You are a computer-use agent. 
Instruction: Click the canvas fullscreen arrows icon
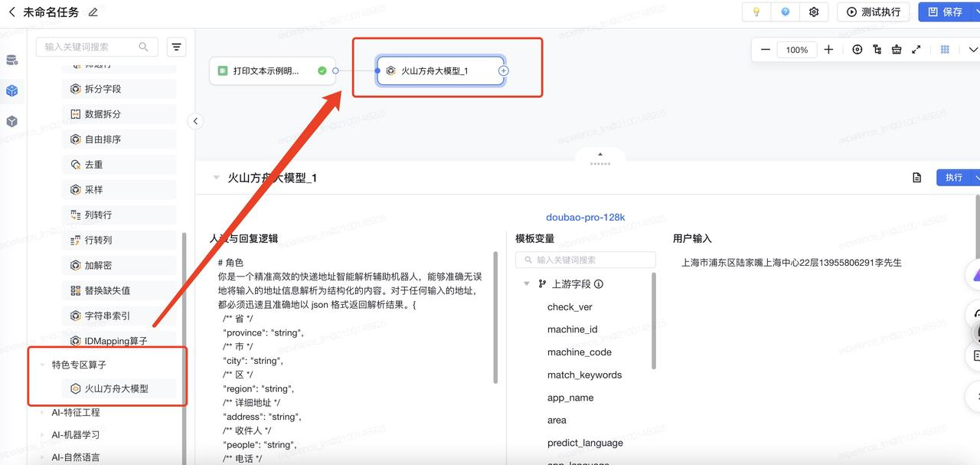(x=916, y=50)
